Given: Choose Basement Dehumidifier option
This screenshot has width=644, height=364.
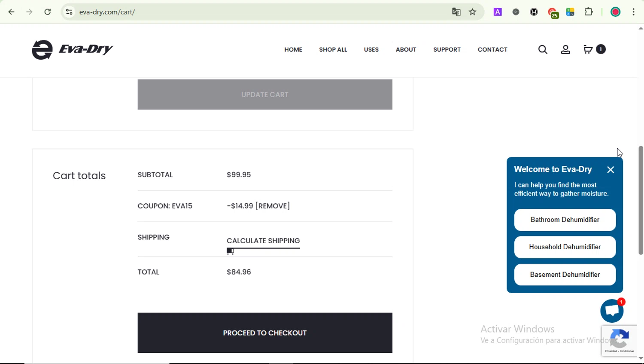Looking at the screenshot, I should 565,275.
